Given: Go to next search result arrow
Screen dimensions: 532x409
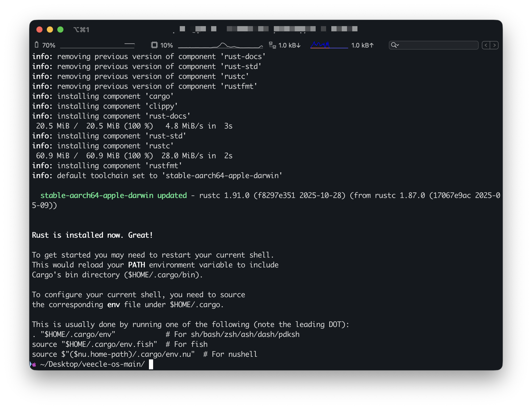Looking at the screenshot, I should tap(494, 45).
